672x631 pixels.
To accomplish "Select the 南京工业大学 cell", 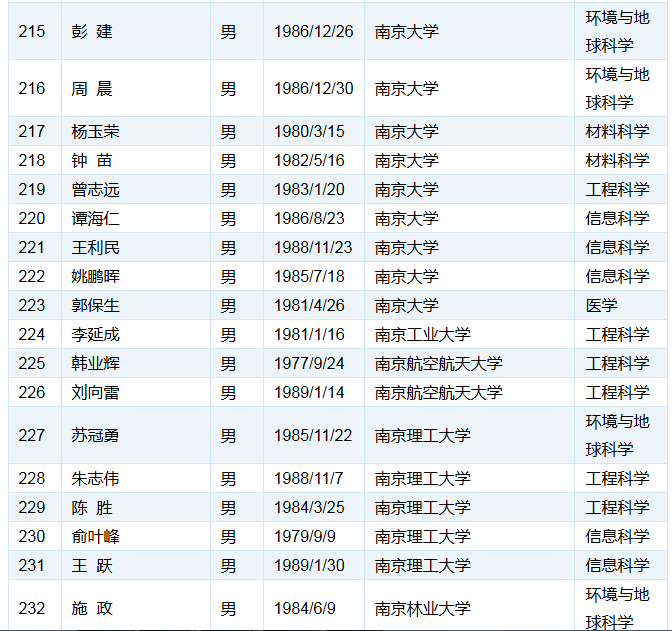I will [x=422, y=334].
